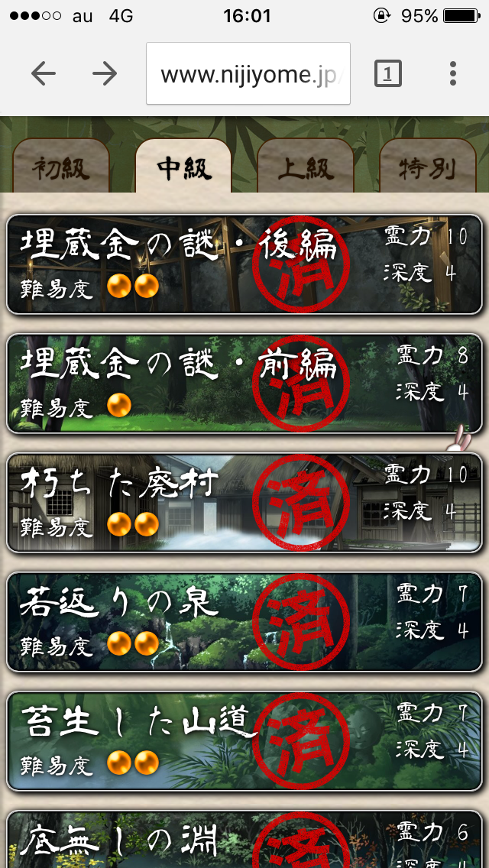
Task: Select the 埋蔵金の謎・後編 quest
Action: click(244, 264)
